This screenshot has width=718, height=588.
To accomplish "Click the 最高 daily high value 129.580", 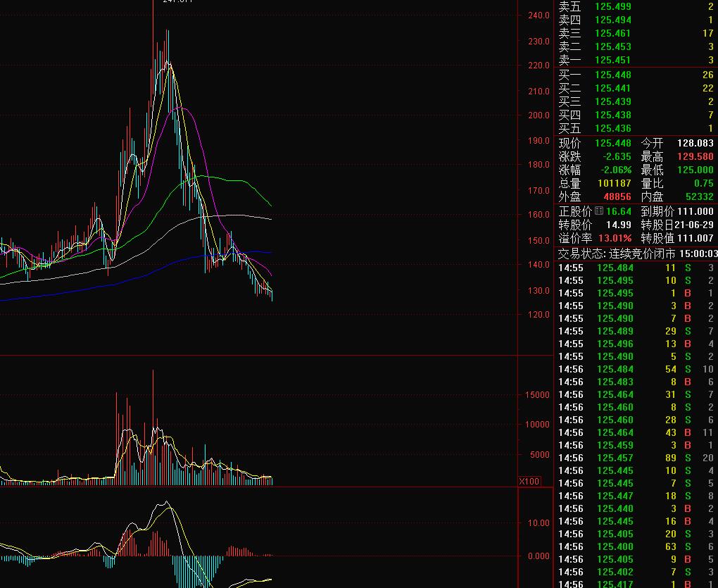I will click(695, 156).
